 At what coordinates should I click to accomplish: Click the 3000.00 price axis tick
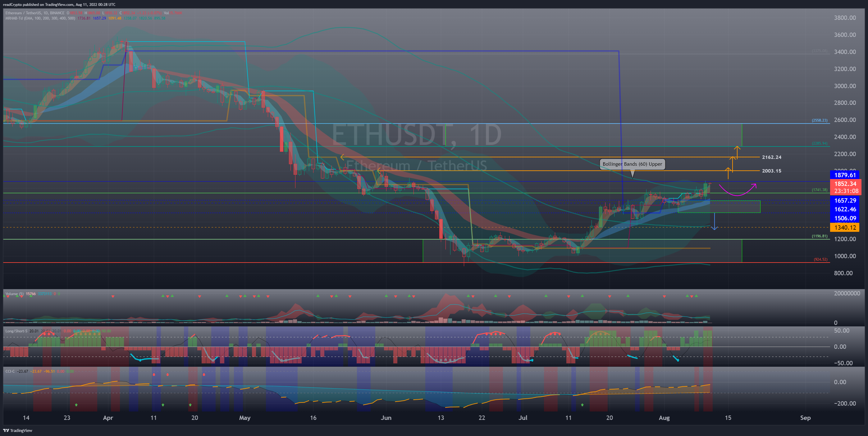[845, 86]
